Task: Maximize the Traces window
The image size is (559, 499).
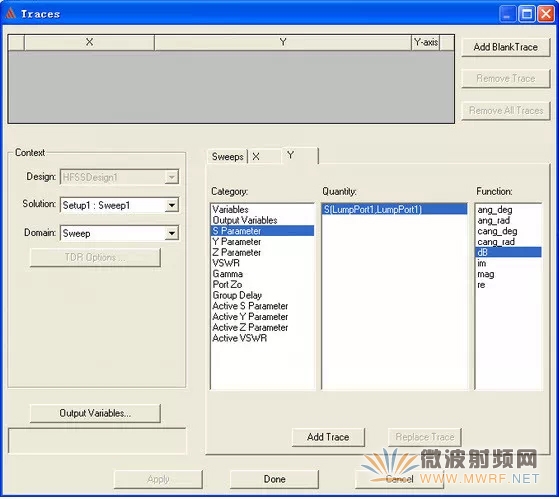Action: pos(527,14)
